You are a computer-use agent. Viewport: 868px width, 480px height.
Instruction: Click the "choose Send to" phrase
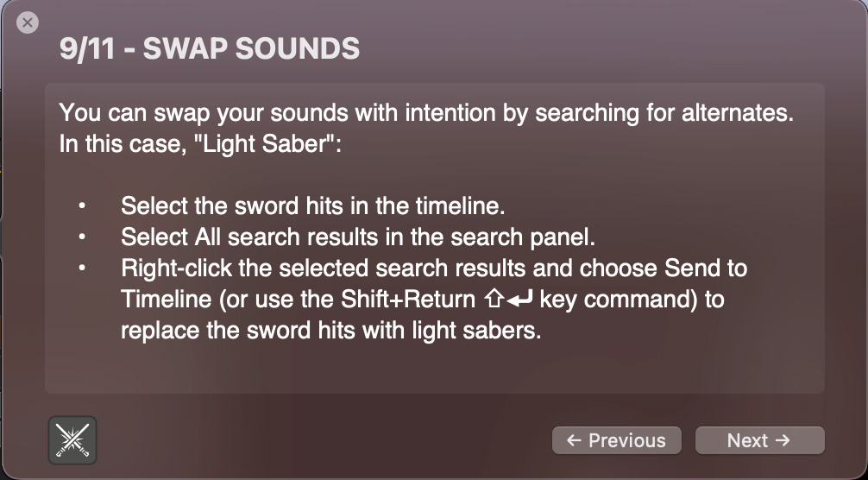click(664, 268)
